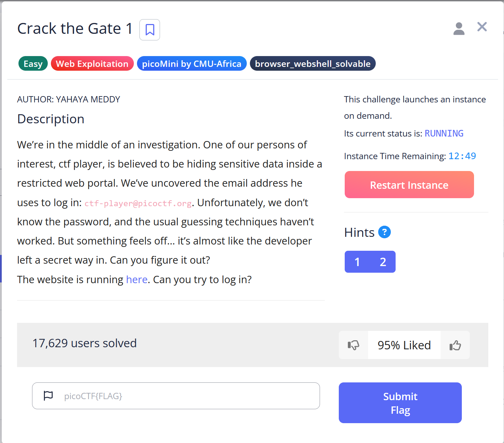Image resolution: width=504 pixels, height=443 pixels.
Task: Select the Easy difficulty tag
Action: (x=33, y=63)
